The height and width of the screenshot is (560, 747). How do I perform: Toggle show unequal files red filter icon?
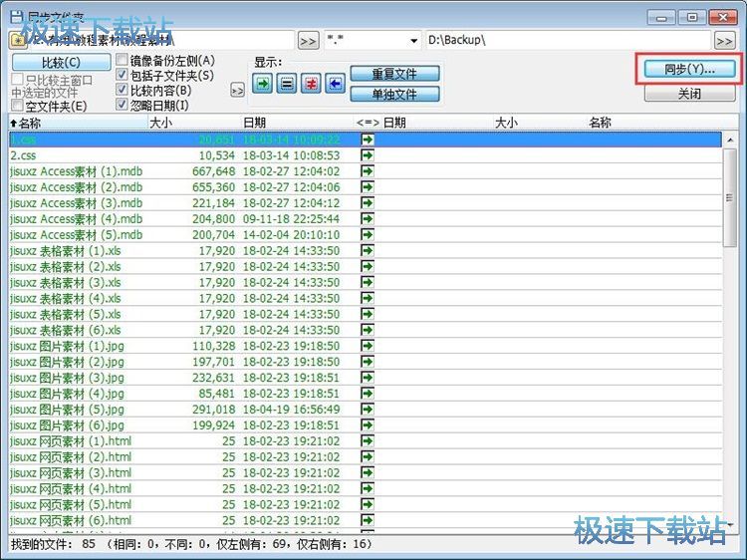click(x=311, y=84)
